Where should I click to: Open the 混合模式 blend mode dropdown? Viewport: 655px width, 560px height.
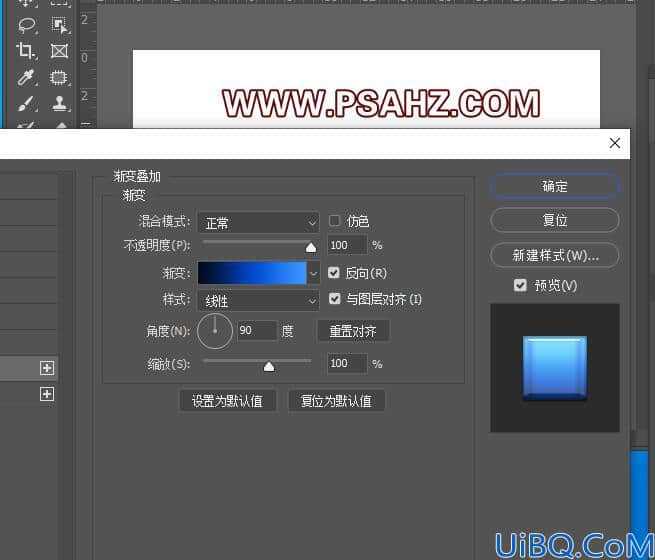tap(259, 223)
